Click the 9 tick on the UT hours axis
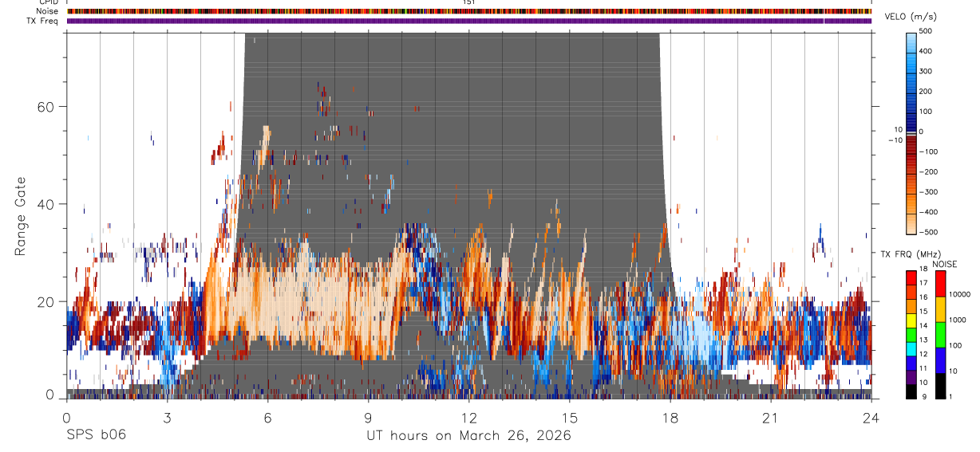The width and height of the screenshot is (980, 452). click(x=368, y=418)
